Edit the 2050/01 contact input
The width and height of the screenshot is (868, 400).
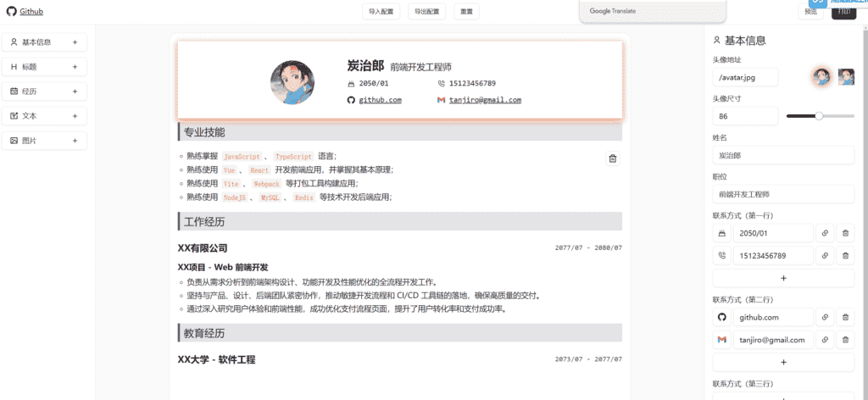pyautogui.click(x=773, y=233)
